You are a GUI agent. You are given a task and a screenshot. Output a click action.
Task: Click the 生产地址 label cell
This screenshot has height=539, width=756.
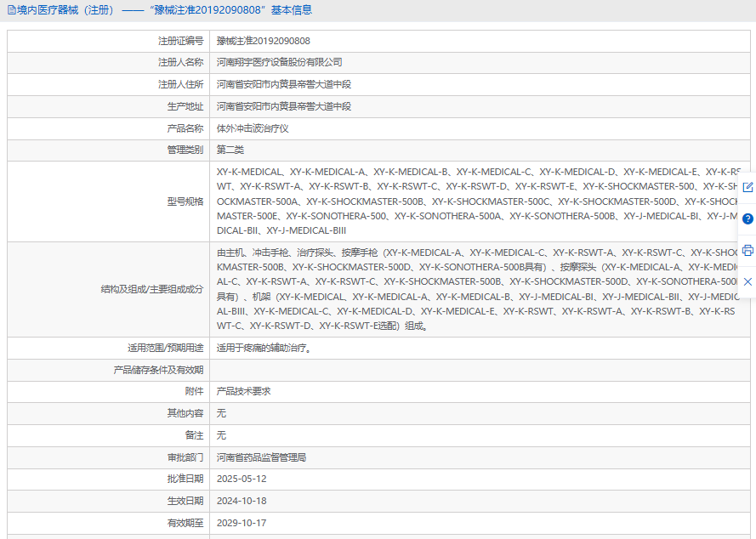(x=109, y=106)
